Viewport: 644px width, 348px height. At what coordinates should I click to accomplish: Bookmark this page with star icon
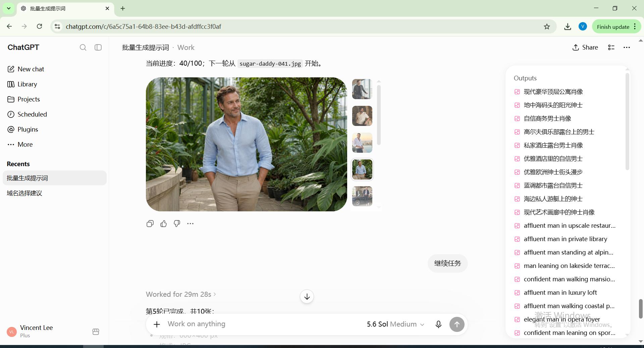tap(547, 26)
